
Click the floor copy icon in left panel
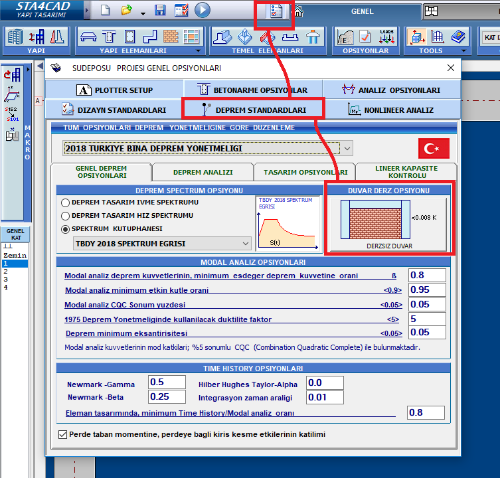click(12, 134)
